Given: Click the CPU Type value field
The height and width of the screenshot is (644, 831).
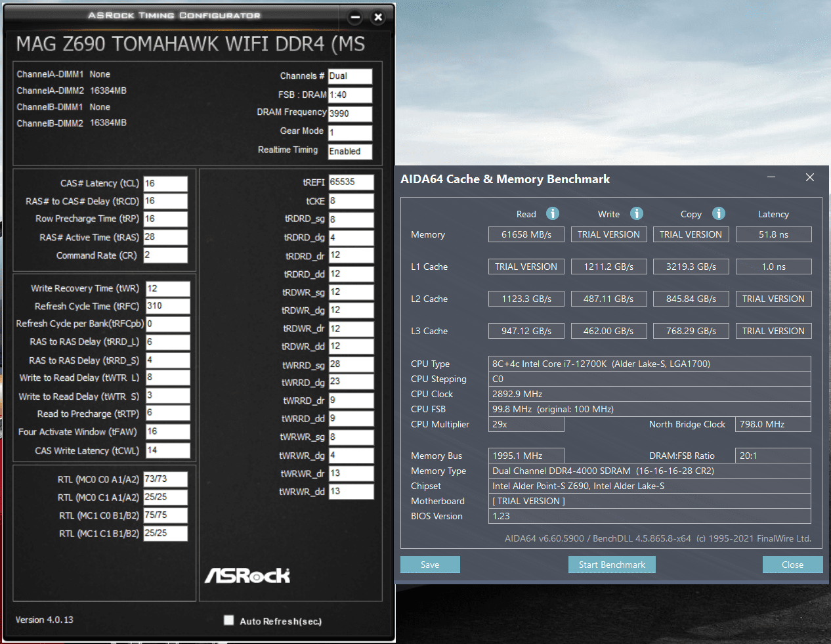Looking at the screenshot, I should (x=650, y=364).
